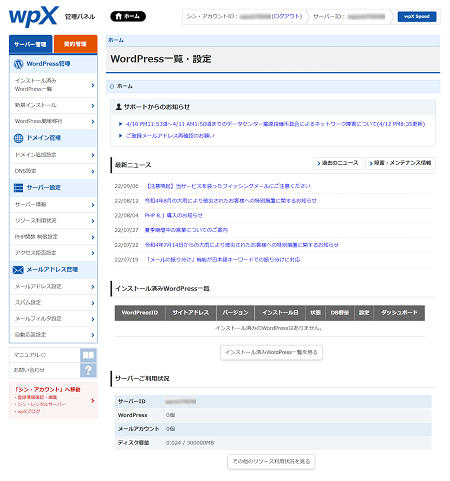Click the WordPress管理 logo icon

click(x=18, y=64)
